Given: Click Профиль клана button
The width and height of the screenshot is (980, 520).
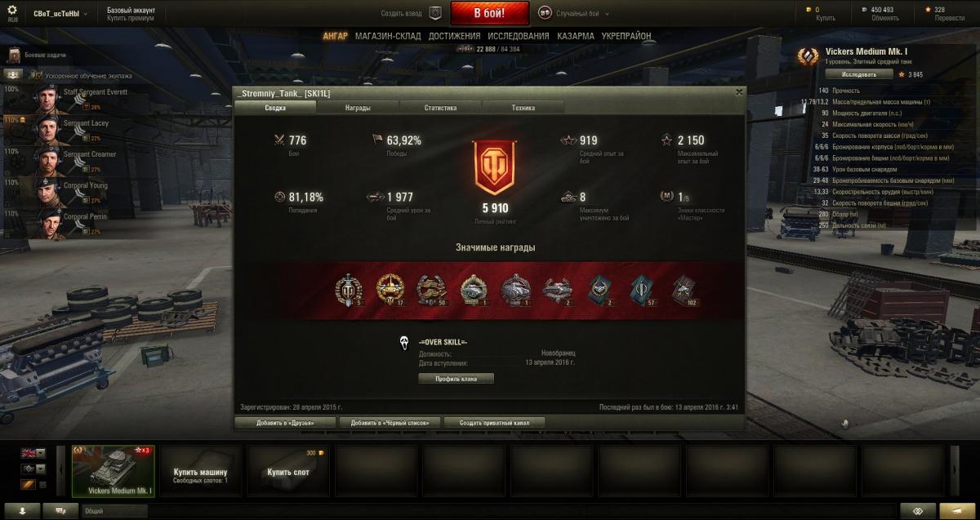Looking at the screenshot, I should click(x=456, y=379).
